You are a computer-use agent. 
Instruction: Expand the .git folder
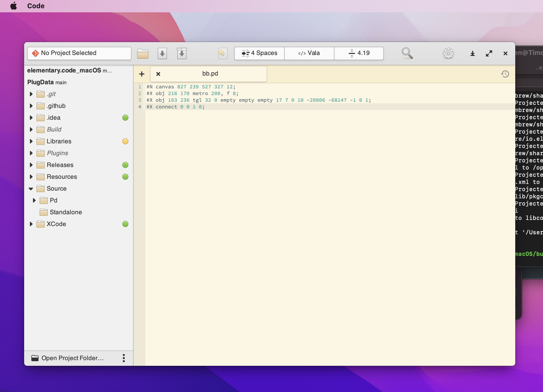(31, 94)
